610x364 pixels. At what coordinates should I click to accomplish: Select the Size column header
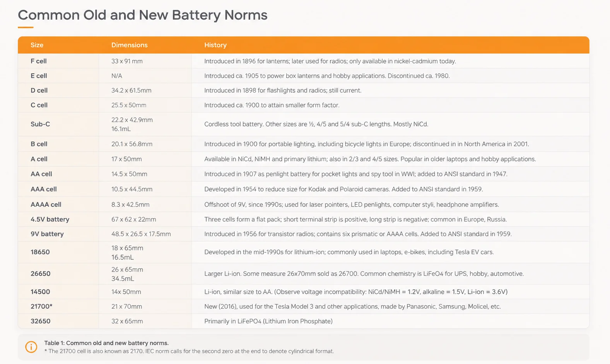click(x=37, y=45)
